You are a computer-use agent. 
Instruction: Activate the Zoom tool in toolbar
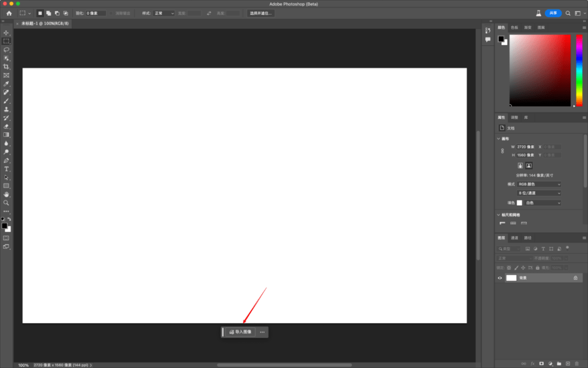tap(7, 203)
